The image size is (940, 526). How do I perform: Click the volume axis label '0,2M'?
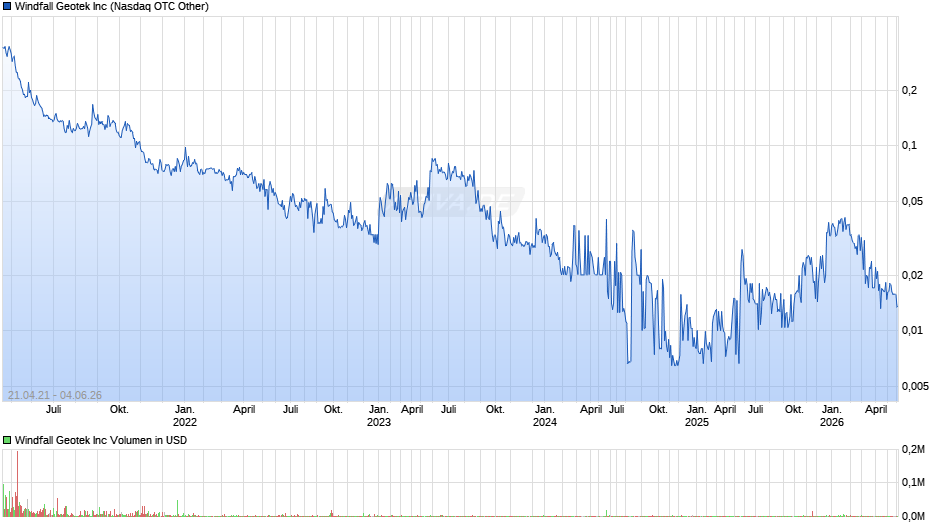pyautogui.click(x=914, y=450)
